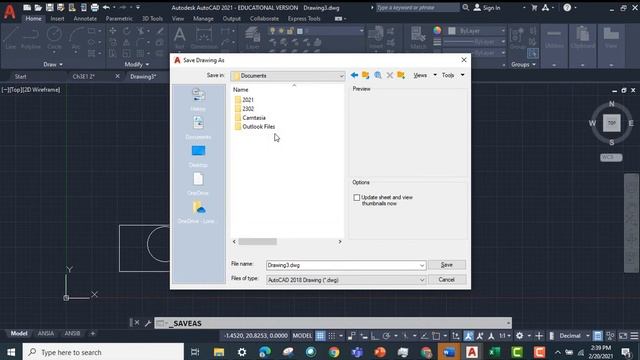Open the Workspace Switching gear in status bar
Image resolution: width=640 pixels, height=360 pixels.
tap(519, 336)
